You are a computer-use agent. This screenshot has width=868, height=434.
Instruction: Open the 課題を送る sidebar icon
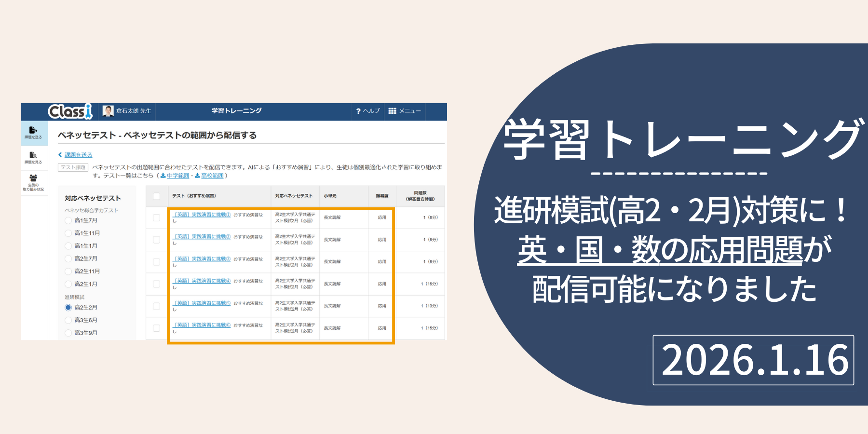(x=33, y=130)
